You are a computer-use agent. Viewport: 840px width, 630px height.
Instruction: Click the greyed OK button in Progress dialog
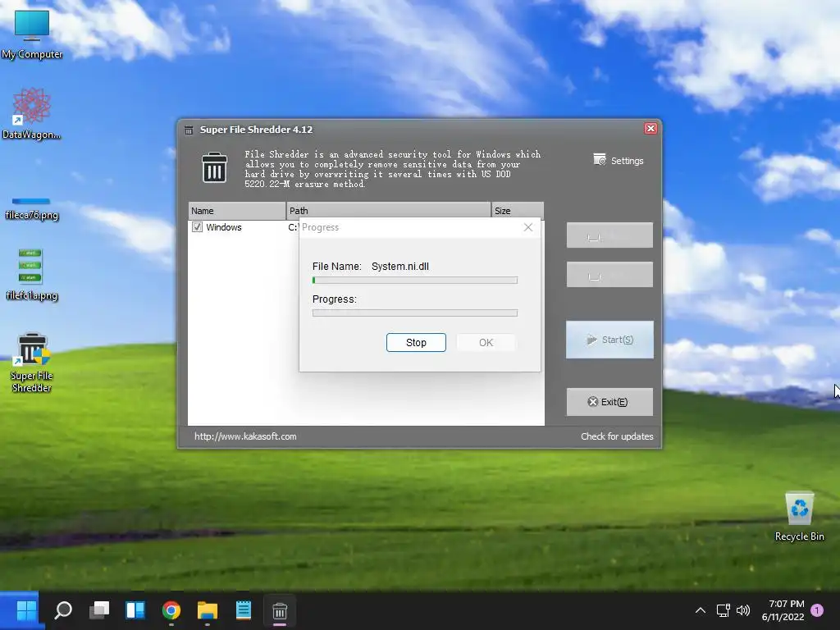coord(486,342)
